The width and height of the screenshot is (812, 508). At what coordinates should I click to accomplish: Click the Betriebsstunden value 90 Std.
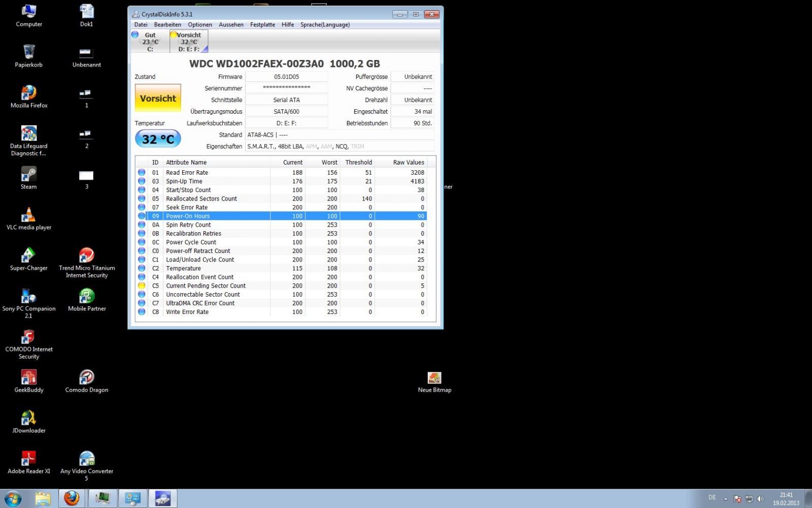pos(413,123)
